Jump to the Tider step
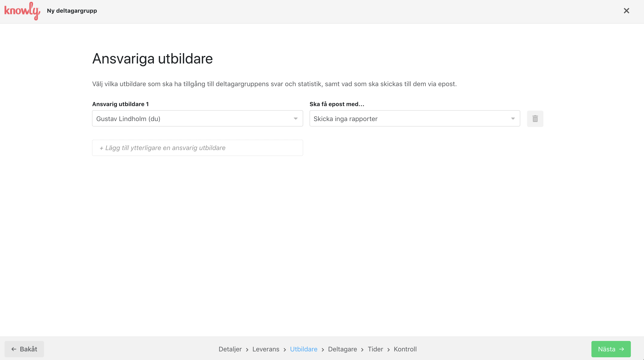This screenshot has width=644, height=360. [x=375, y=349]
